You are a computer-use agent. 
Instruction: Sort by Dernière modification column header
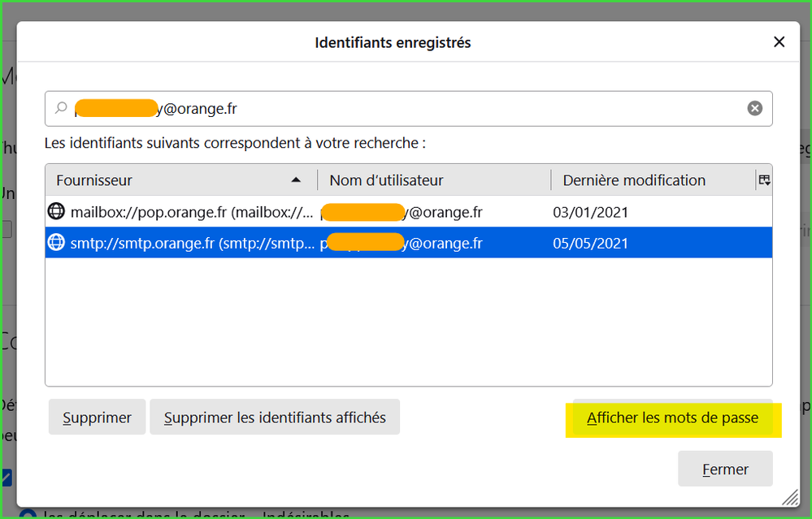[634, 180]
